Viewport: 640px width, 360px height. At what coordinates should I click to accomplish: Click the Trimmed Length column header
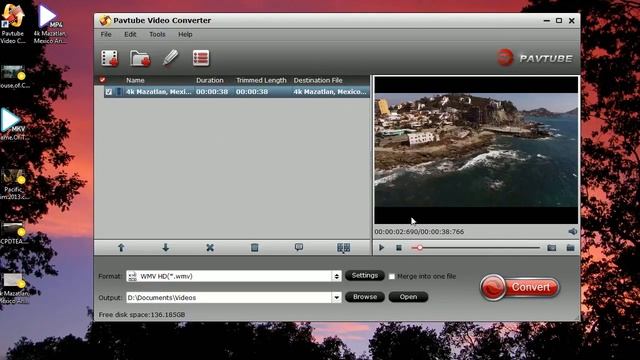click(x=261, y=80)
